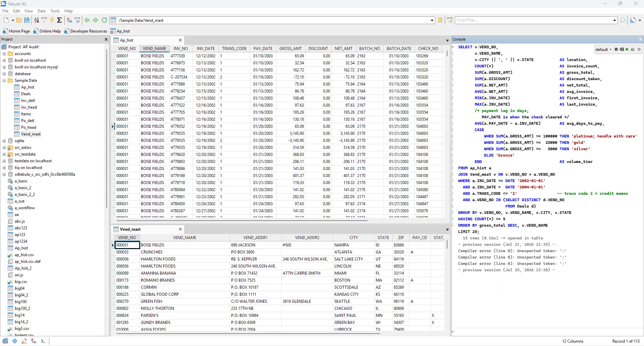
Task: Close the Ap_hist table tab
Action: click(180, 40)
